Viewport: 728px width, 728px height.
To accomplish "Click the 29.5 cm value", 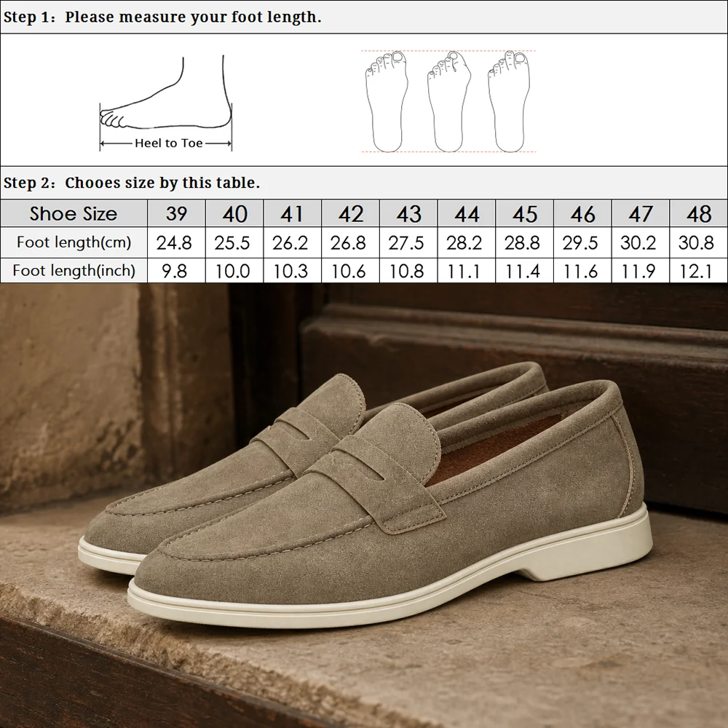I will click(x=580, y=243).
